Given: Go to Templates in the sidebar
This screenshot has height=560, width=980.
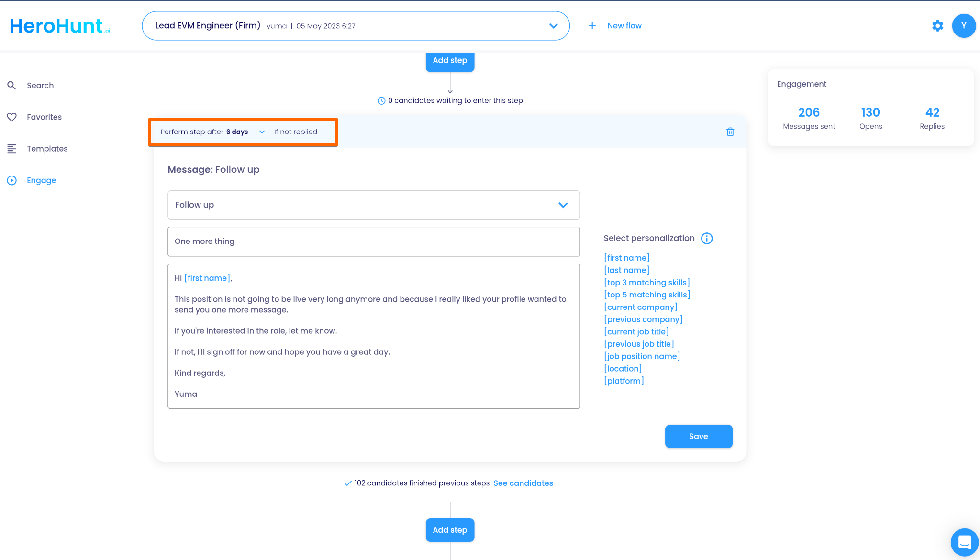Looking at the screenshot, I should (x=47, y=149).
